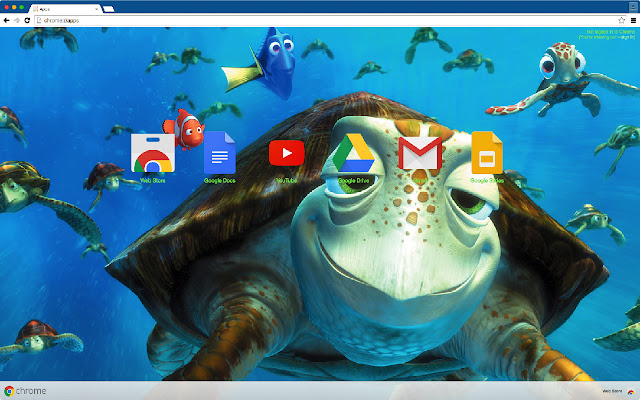Open the Gmail app icon
The image size is (640, 400).
point(420,153)
